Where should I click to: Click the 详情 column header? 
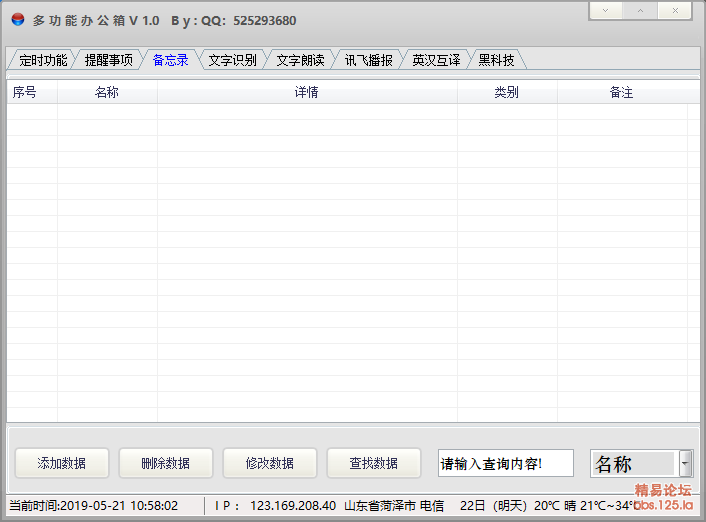[307, 92]
